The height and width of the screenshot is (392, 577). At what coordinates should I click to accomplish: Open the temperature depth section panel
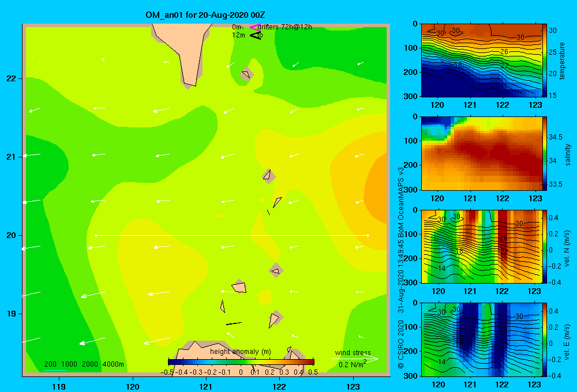pyautogui.click(x=481, y=61)
